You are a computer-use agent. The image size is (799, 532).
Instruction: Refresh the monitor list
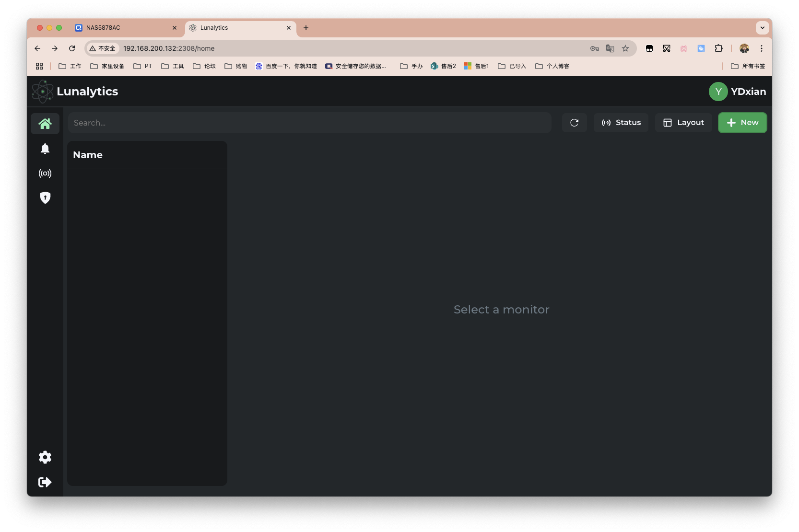click(x=574, y=123)
